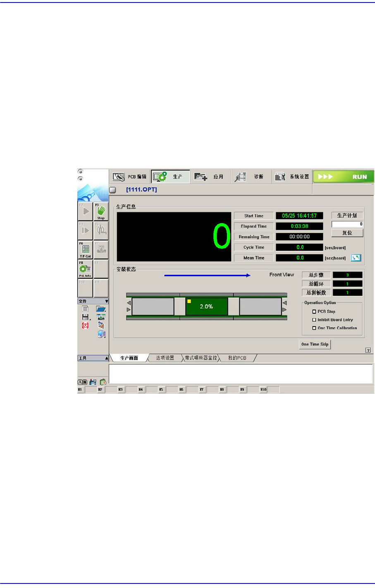Click the new document icon under 文件
Image resolution: width=375 pixels, height=588 pixels.
coord(85,309)
